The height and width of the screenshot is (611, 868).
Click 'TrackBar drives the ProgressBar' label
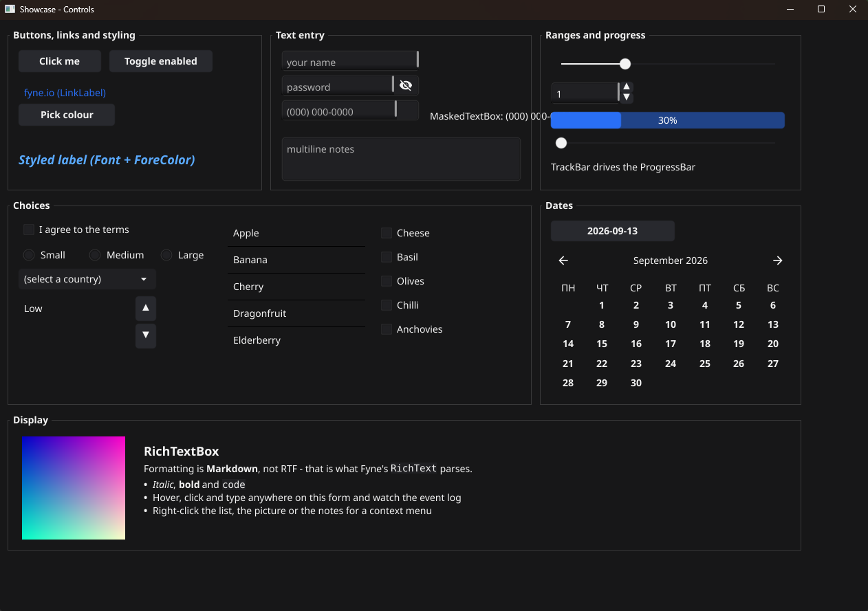623,167
